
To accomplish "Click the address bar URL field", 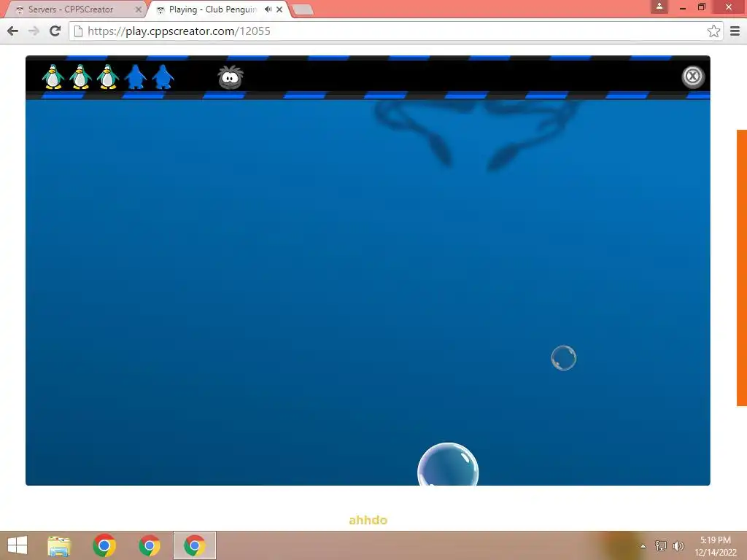I will coord(395,31).
